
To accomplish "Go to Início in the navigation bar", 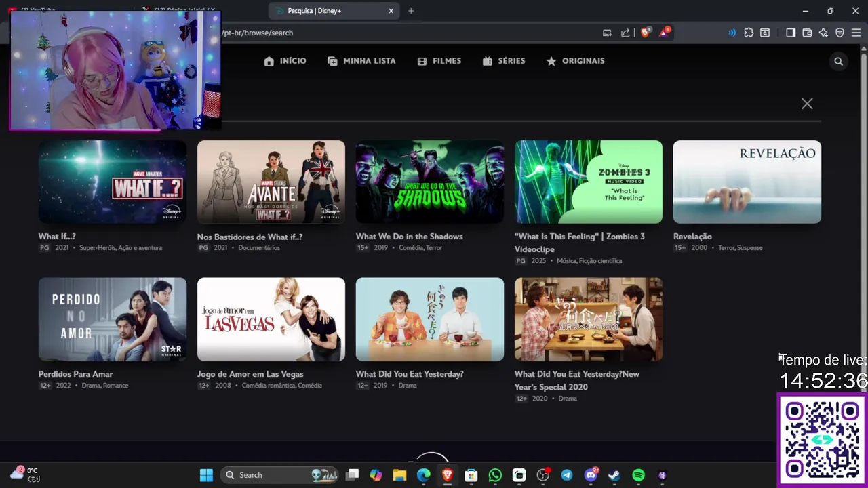I will pos(293,61).
